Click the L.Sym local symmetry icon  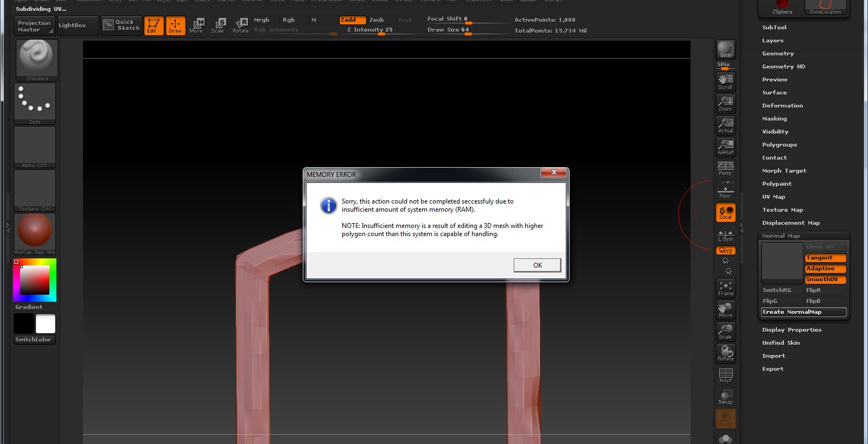[x=726, y=236]
